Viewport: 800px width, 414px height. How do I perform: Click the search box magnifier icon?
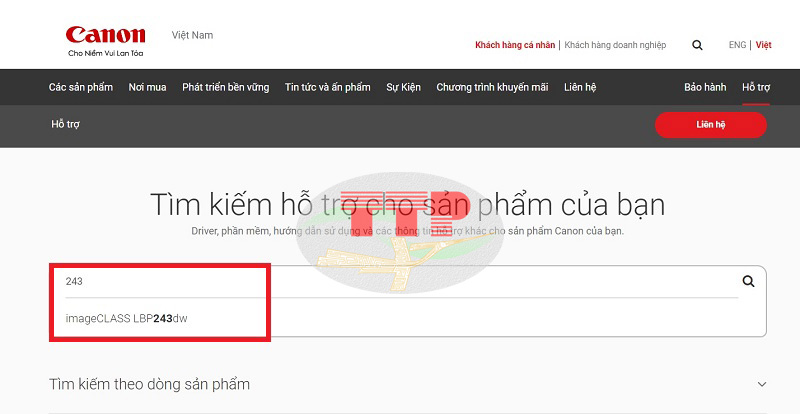(x=748, y=281)
